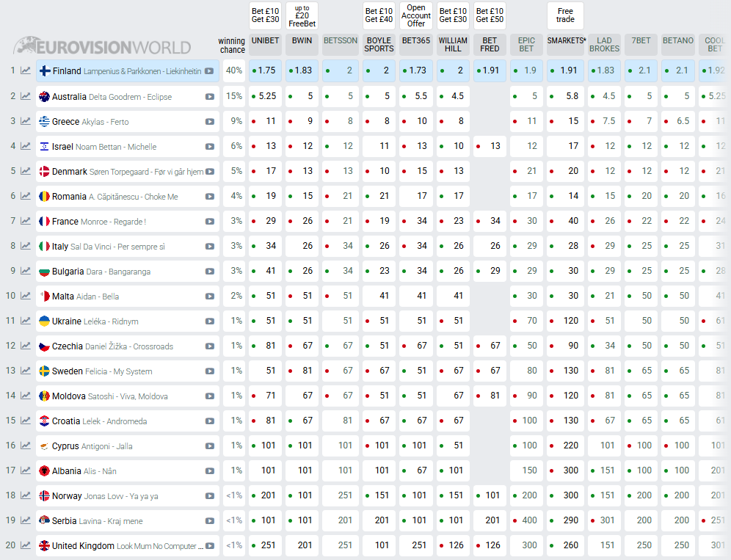Click the WILLIAM HILL column header
Screen dimensions: 731x560
[x=453, y=44]
